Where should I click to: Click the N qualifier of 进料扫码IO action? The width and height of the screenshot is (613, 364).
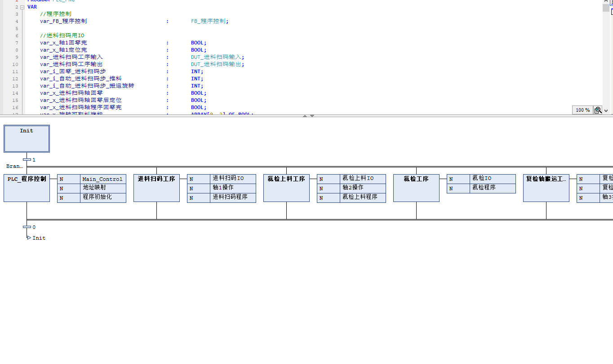[198, 179]
